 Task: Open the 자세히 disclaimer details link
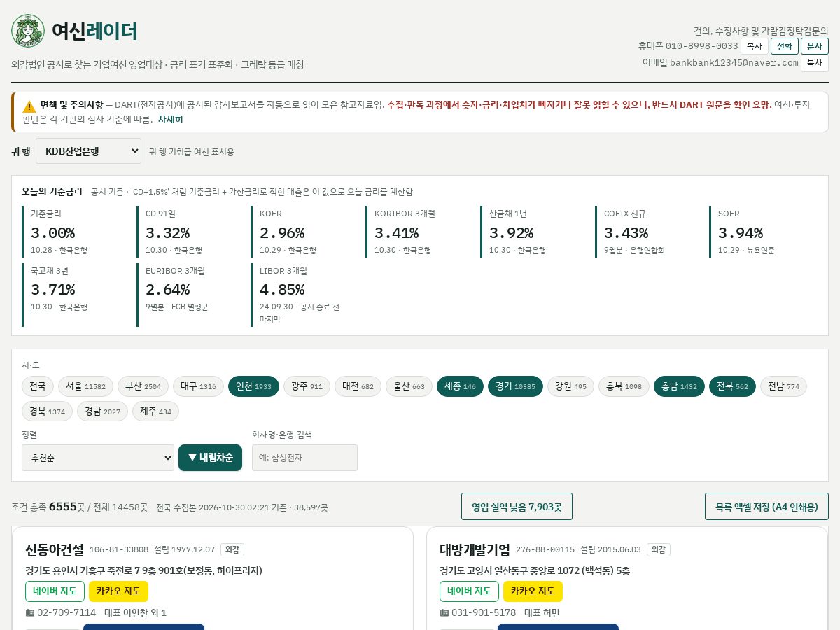(170, 119)
